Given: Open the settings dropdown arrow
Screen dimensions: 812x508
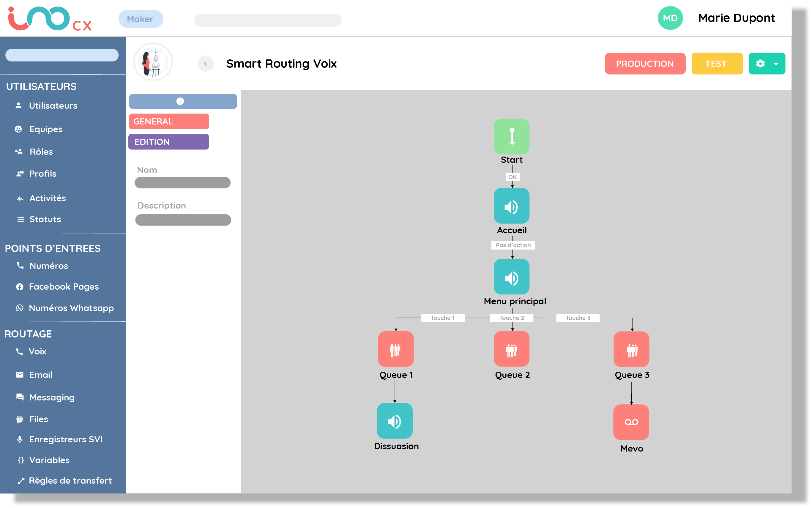Looking at the screenshot, I should 776,64.
